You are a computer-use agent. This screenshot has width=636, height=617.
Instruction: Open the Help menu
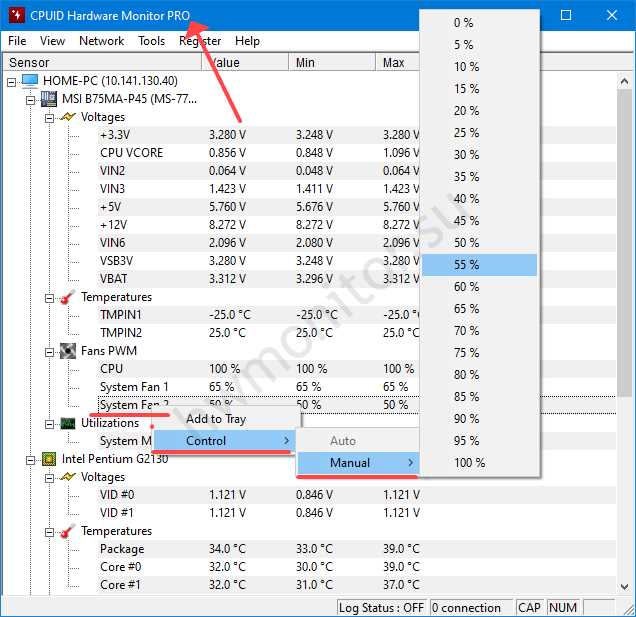(x=247, y=41)
